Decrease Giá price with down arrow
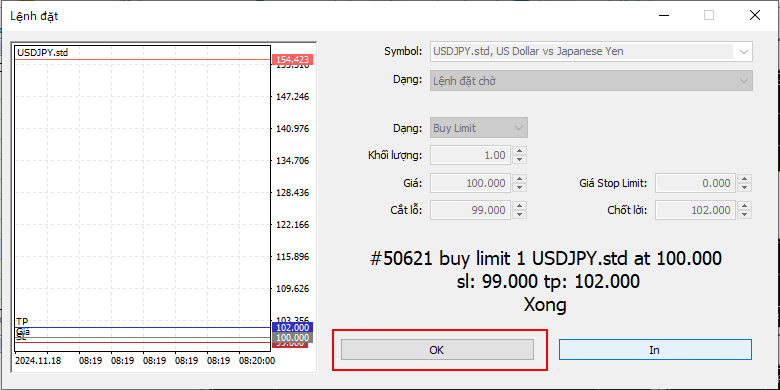Viewport: 780px width, 390px height. tap(519, 188)
